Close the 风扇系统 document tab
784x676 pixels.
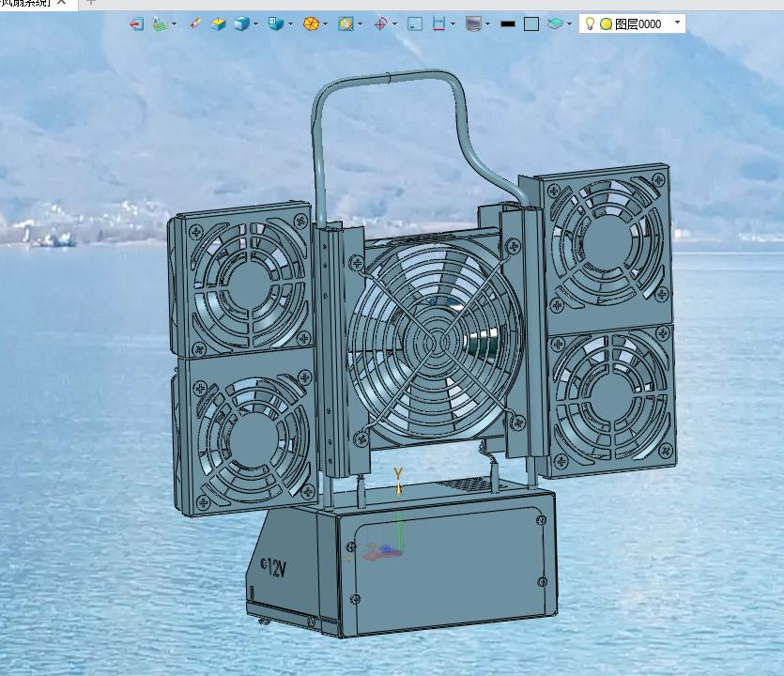(x=62, y=2)
